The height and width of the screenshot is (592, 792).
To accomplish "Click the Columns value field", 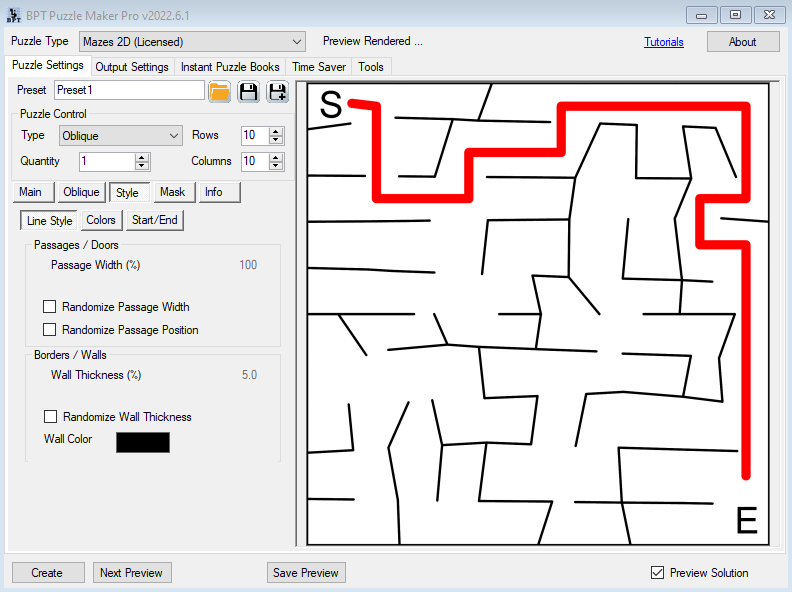I will (x=255, y=162).
